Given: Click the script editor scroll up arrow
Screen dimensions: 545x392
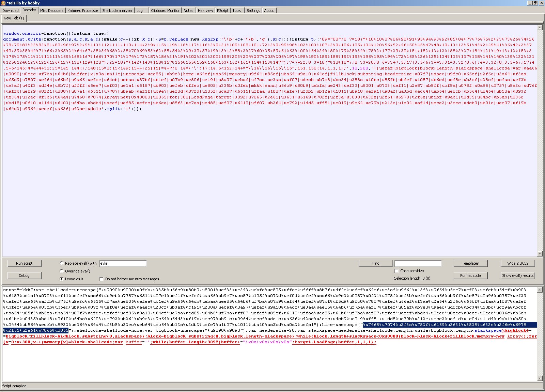Looking at the screenshot, I should point(540,28).
